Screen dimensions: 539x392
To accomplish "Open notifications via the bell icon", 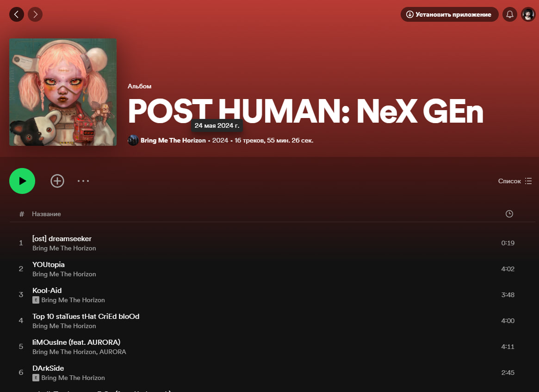I will tap(510, 14).
